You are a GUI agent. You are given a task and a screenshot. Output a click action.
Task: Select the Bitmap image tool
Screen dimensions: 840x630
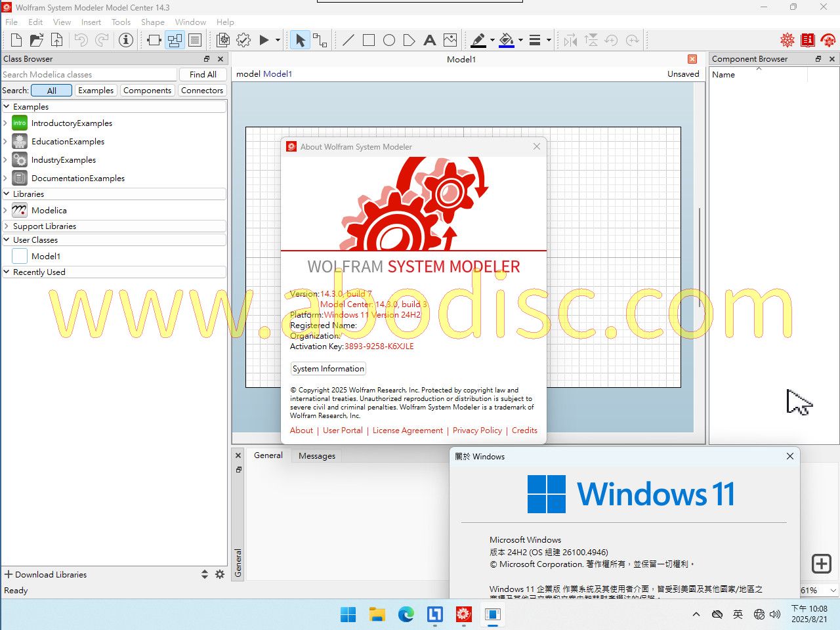(x=450, y=40)
